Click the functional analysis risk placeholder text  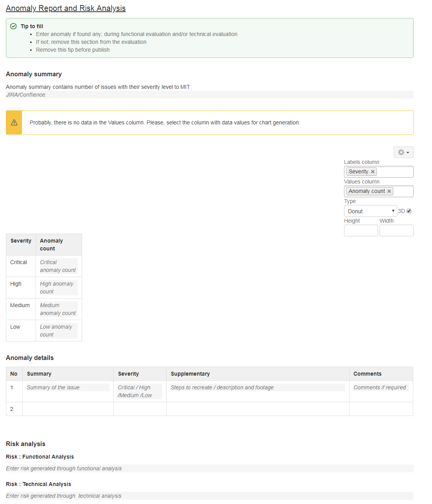tap(64, 468)
